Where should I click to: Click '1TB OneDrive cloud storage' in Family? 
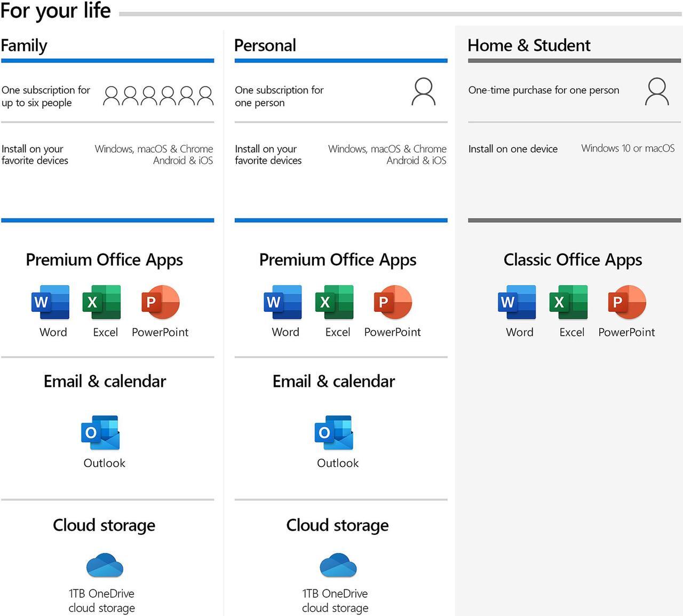click(101, 601)
